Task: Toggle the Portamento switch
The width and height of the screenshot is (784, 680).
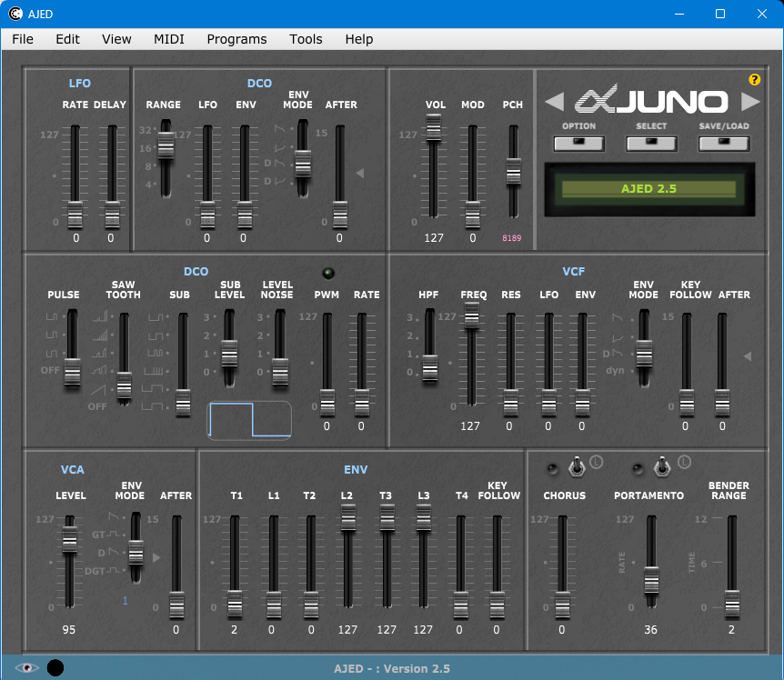Action: pos(664,467)
